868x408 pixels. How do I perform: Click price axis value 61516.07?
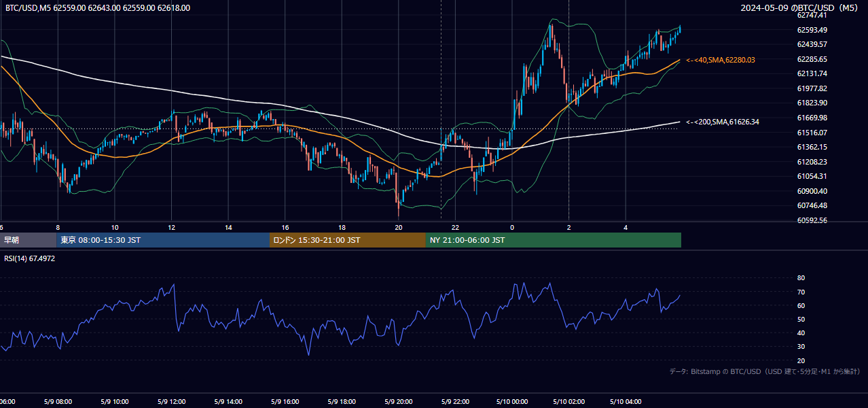812,133
